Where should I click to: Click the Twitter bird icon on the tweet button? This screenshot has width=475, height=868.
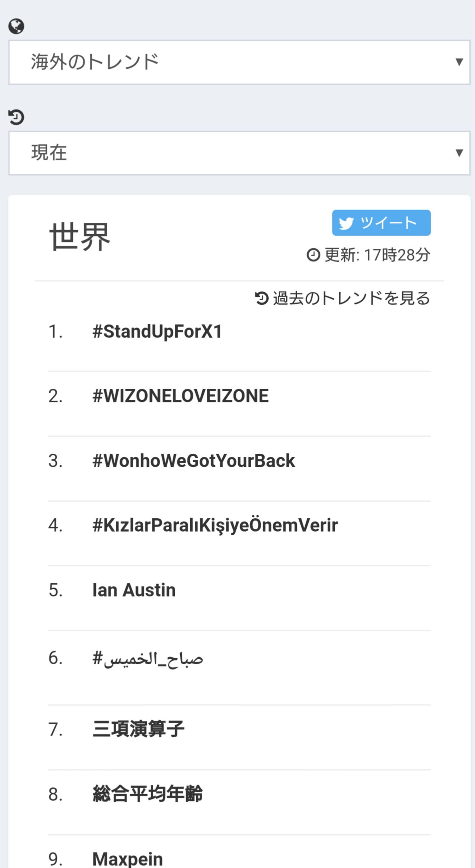346,223
